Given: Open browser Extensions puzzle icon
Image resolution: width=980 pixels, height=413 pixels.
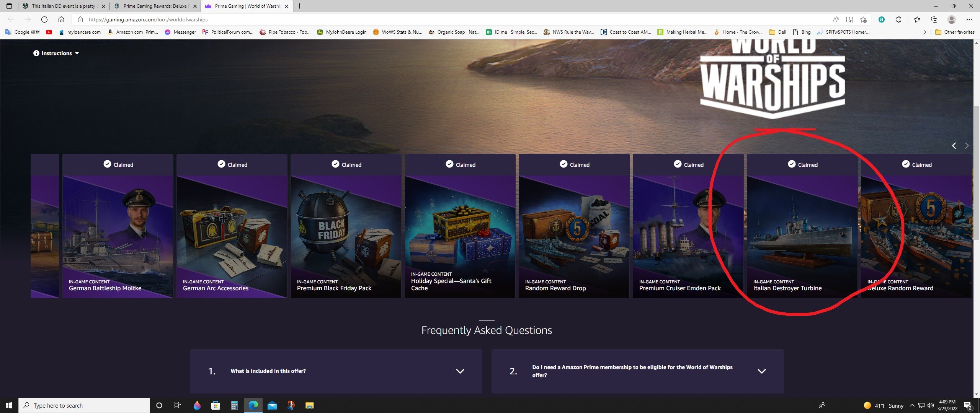Looking at the screenshot, I should pos(898,20).
